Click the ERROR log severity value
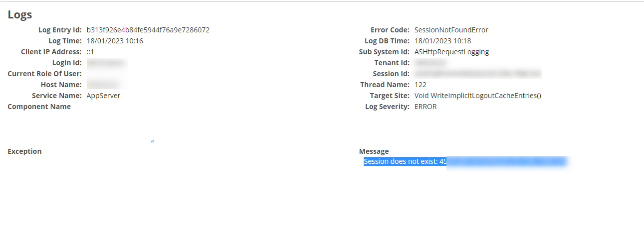This screenshot has height=230, width=644. tap(426, 107)
